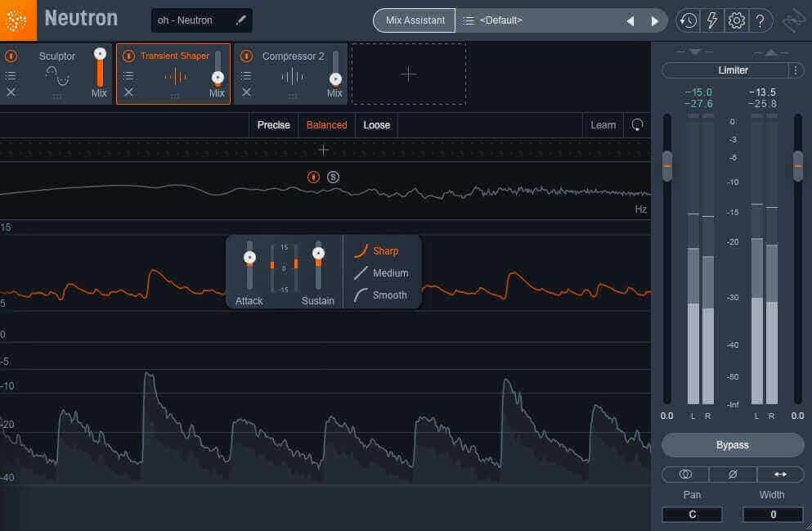Click the Pan value field
Viewport: 812px width, 531px height.
point(692,515)
